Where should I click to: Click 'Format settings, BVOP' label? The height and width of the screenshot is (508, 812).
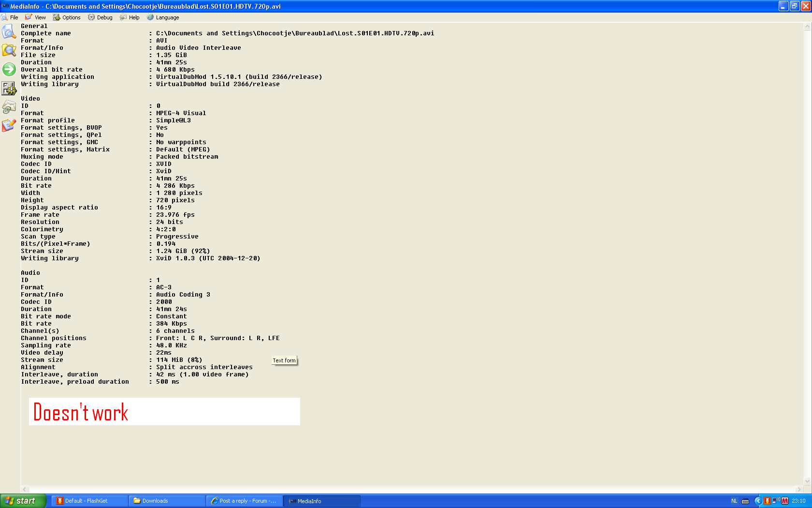tap(61, 128)
